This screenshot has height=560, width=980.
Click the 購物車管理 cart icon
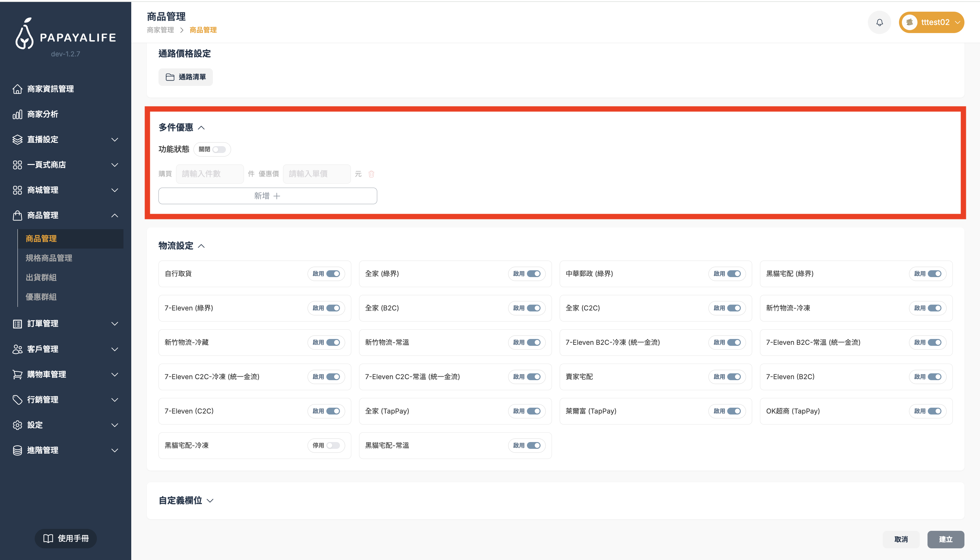click(17, 374)
